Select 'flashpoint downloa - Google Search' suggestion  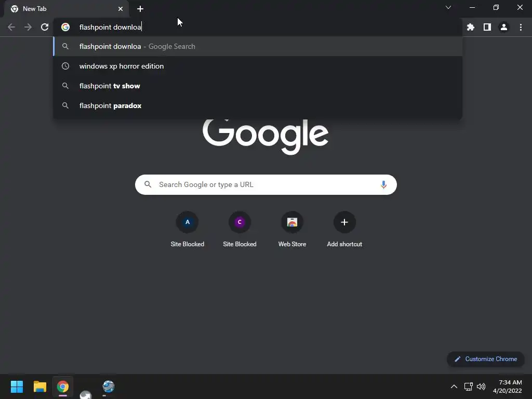click(x=258, y=46)
